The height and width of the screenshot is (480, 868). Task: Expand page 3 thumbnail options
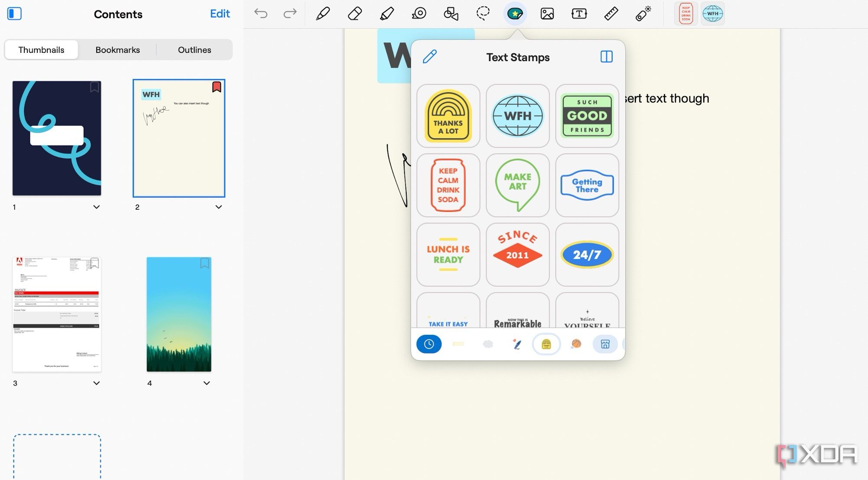[96, 383]
